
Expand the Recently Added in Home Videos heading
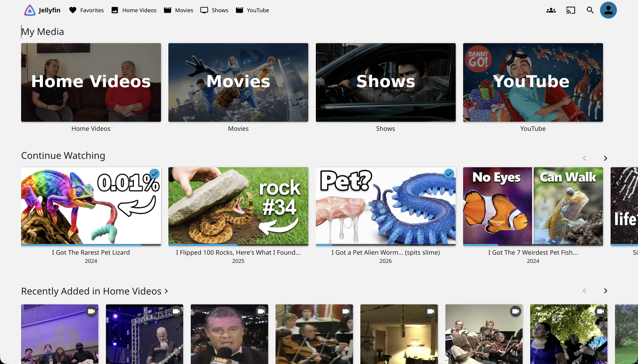[x=95, y=291]
